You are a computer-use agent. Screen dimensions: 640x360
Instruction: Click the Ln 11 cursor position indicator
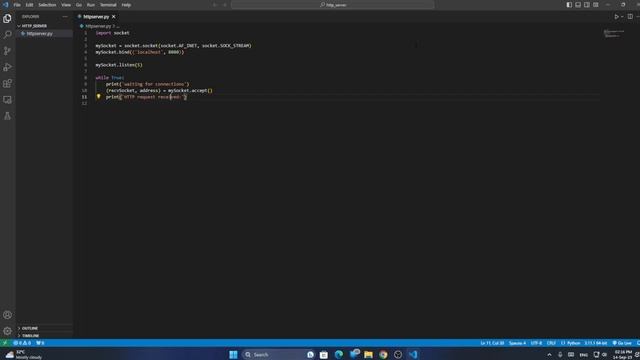coord(492,343)
